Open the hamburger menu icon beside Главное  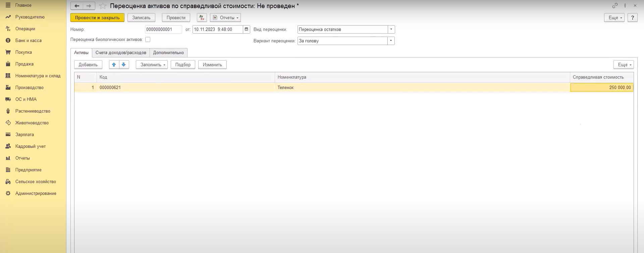point(8,5)
